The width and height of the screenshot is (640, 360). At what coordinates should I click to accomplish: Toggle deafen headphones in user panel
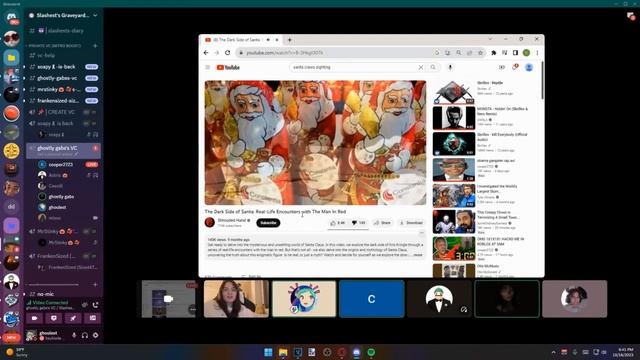point(84,335)
